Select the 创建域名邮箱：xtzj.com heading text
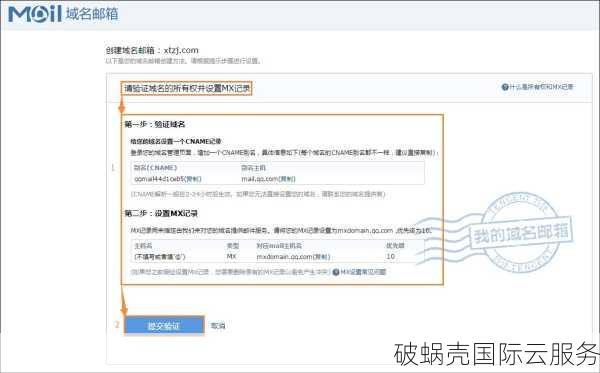This screenshot has height=373, width=600. (152, 50)
